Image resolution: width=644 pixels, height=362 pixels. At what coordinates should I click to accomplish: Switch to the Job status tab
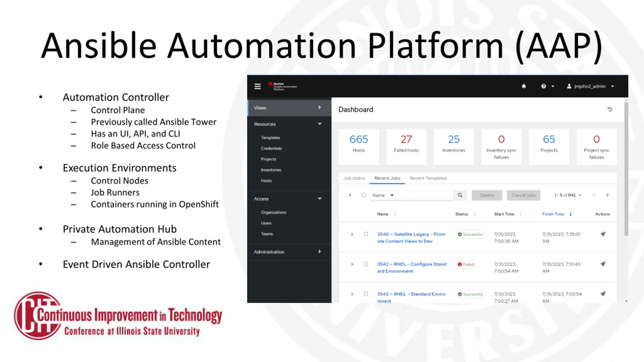354,178
